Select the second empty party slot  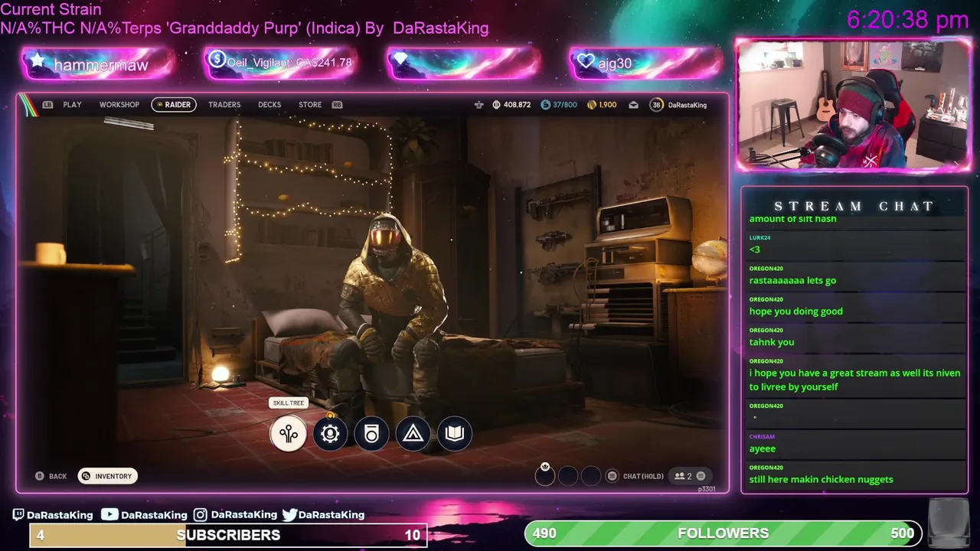point(568,476)
